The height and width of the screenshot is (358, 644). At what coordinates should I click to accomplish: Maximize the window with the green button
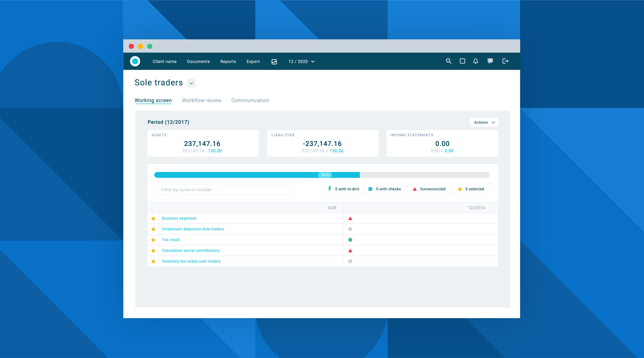(x=150, y=46)
